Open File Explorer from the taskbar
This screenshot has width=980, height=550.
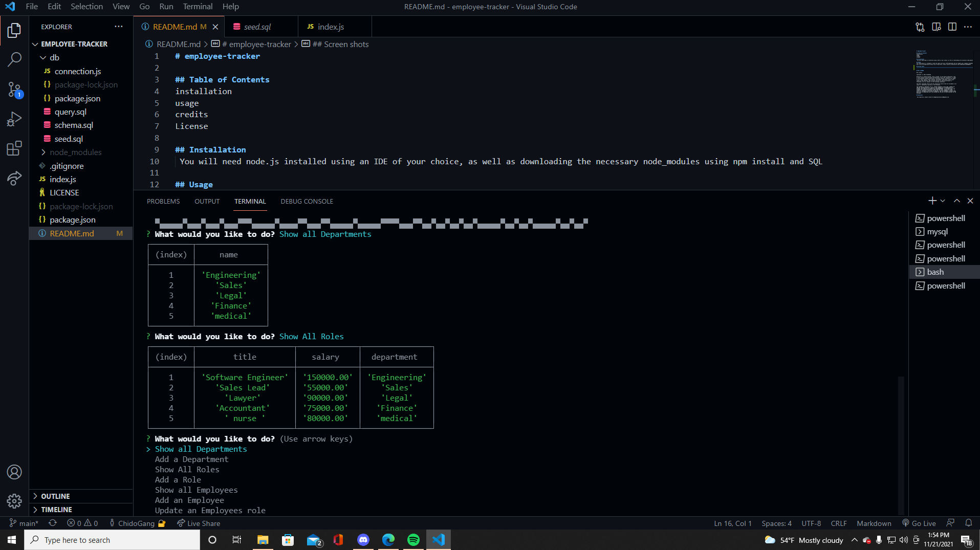263,540
